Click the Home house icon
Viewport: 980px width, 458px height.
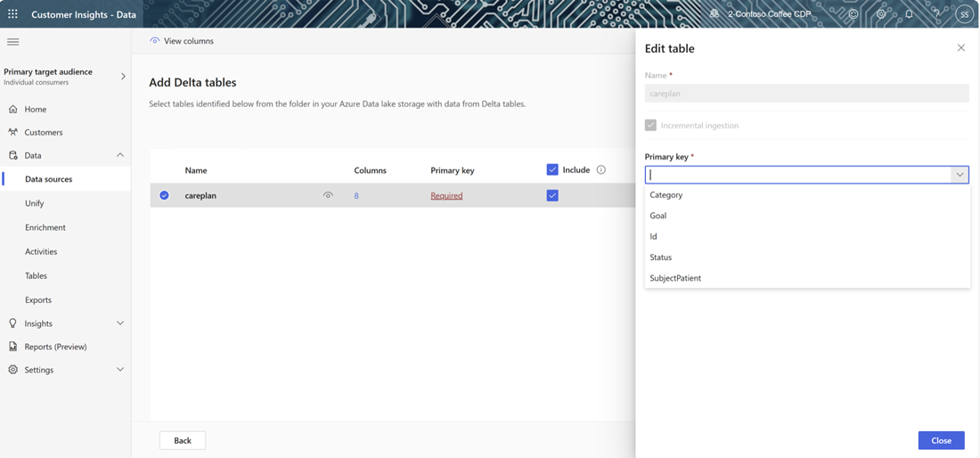point(12,110)
